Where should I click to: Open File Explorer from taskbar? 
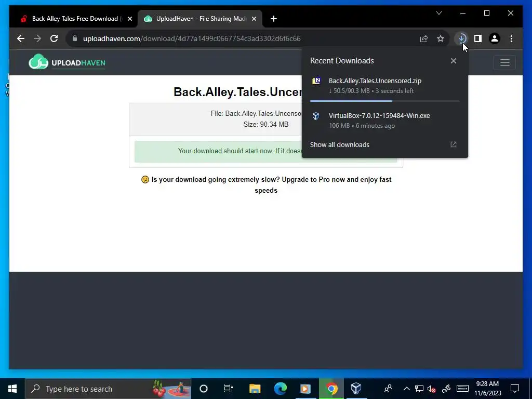click(255, 389)
